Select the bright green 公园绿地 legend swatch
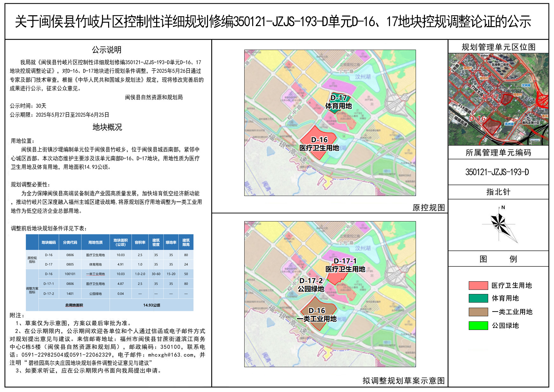The height and width of the screenshot is (392, 554). (478, 325)
